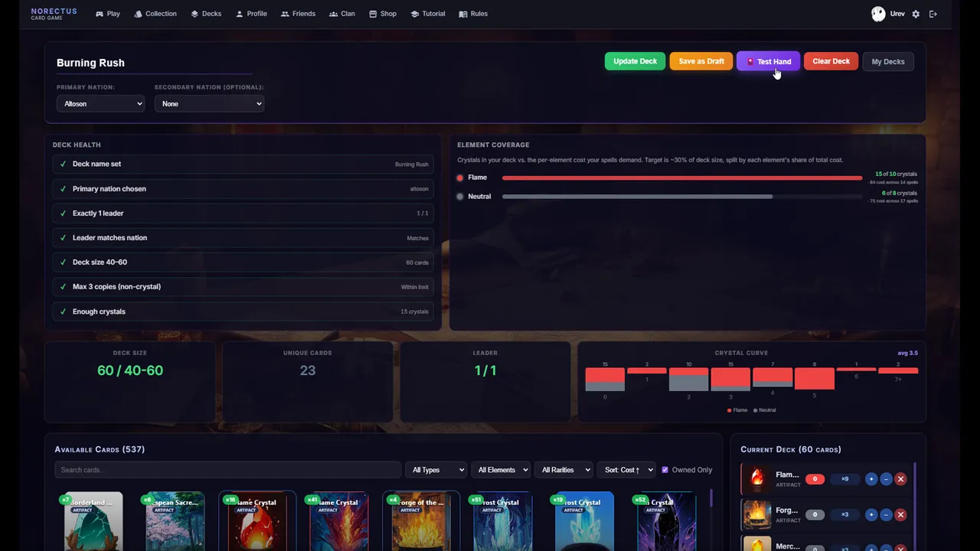Viewport: 980px width, 551px height.
Task: Click the 'Leader matches nation' row
Action: click(x=243, y=237)
